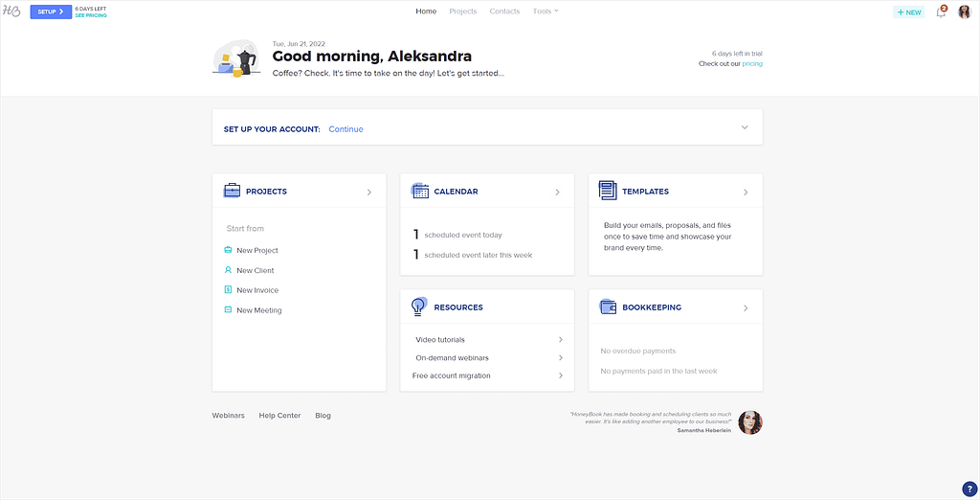Click the Bookkeeping wallet icon
Viewport: 980px width, 500px height.
point(608,307)
